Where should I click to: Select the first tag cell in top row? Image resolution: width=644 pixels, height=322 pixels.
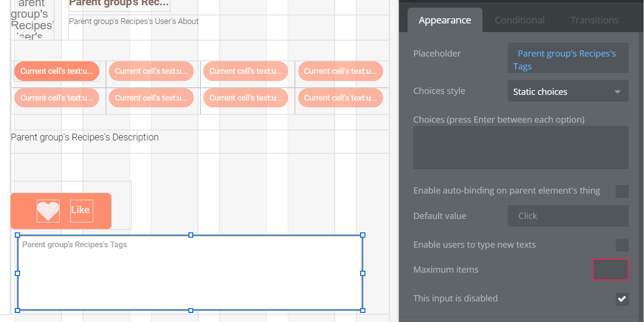(57, 71)
